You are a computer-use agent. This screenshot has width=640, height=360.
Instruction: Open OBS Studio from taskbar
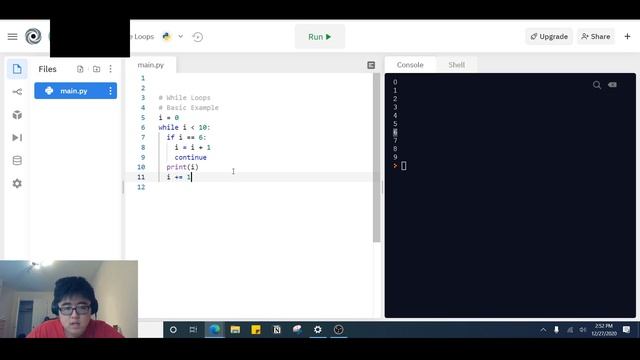tap(338, 329)
